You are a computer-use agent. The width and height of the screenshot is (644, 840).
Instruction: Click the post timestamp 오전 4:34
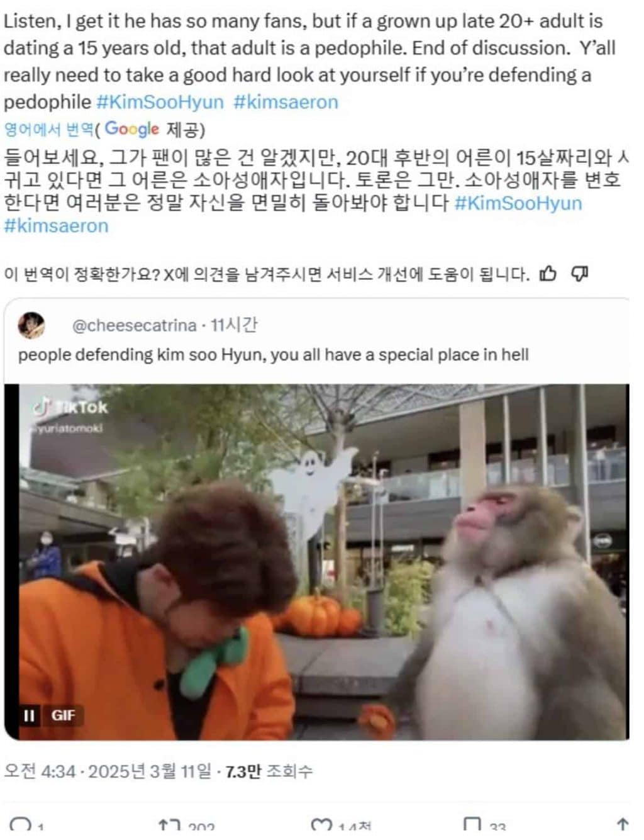click(40, 771)
